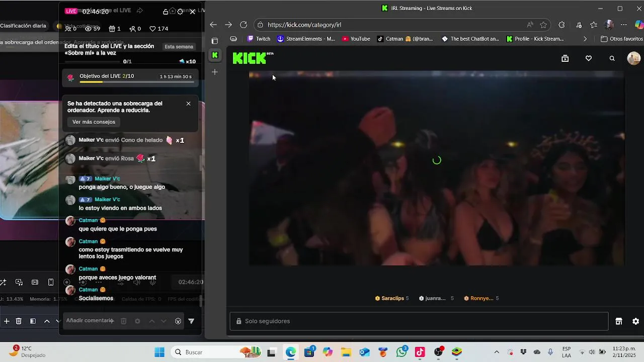Screen dimensions: 644x362
Task: Close the LIVE chat panel
Action: click(192, 12)
